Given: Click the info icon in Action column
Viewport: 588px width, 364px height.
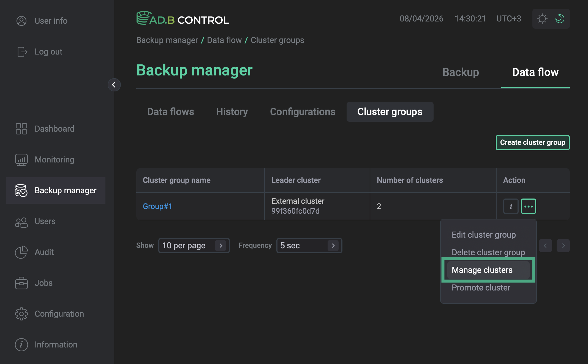Looking at the screenshot, I should click(511, 206).
